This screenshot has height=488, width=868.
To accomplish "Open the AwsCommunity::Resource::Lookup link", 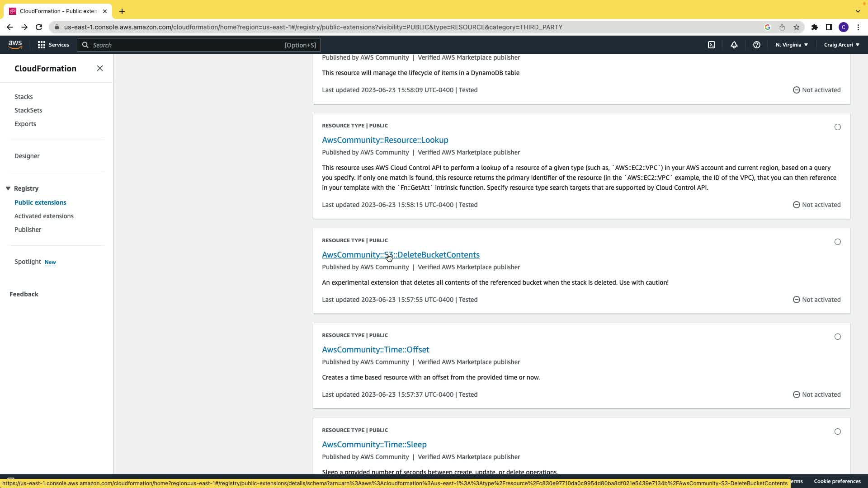I will (x=385, y=140).
